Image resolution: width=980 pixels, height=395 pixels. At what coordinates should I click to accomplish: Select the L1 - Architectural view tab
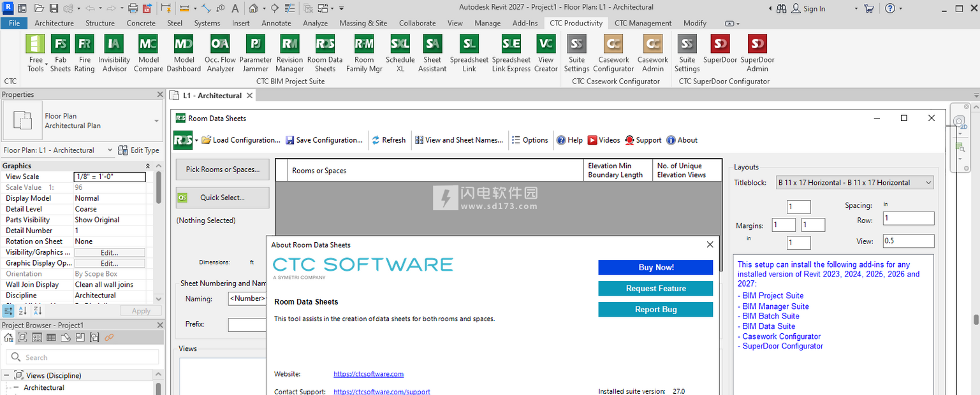(x=212, y=96)
